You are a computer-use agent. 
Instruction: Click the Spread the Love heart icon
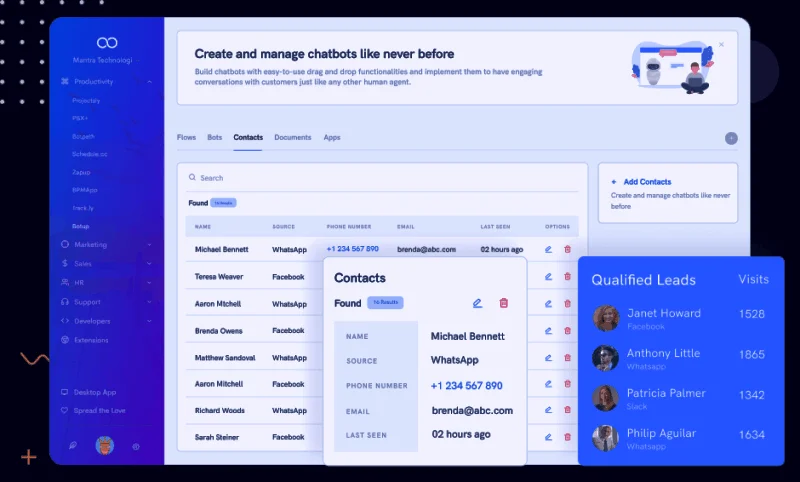(64, 411)
